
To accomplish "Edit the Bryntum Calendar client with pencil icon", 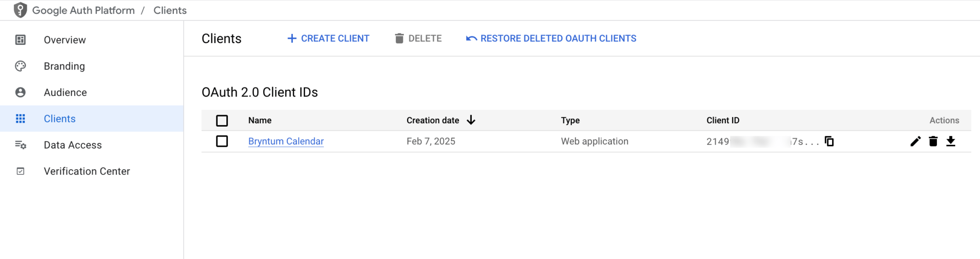I will point(915,141).
